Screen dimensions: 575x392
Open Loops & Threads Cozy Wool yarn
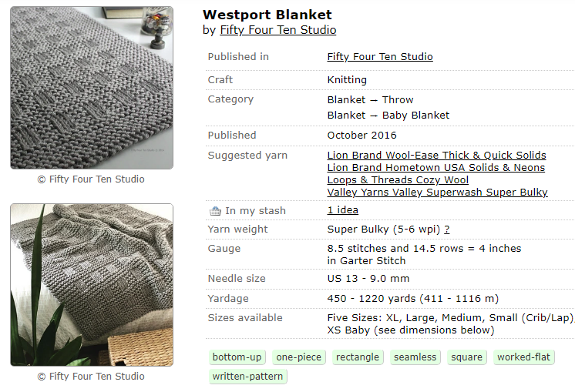click(398, 180)
